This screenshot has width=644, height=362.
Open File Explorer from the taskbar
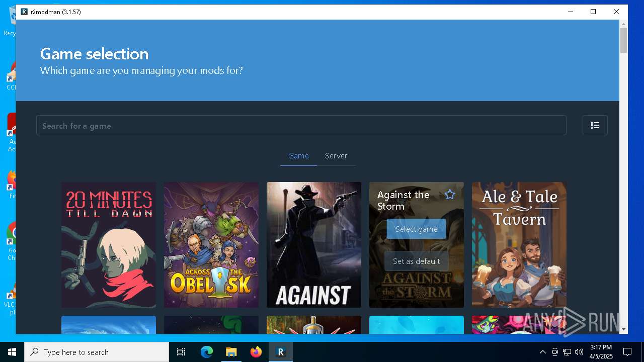click(x=231, y=352)
